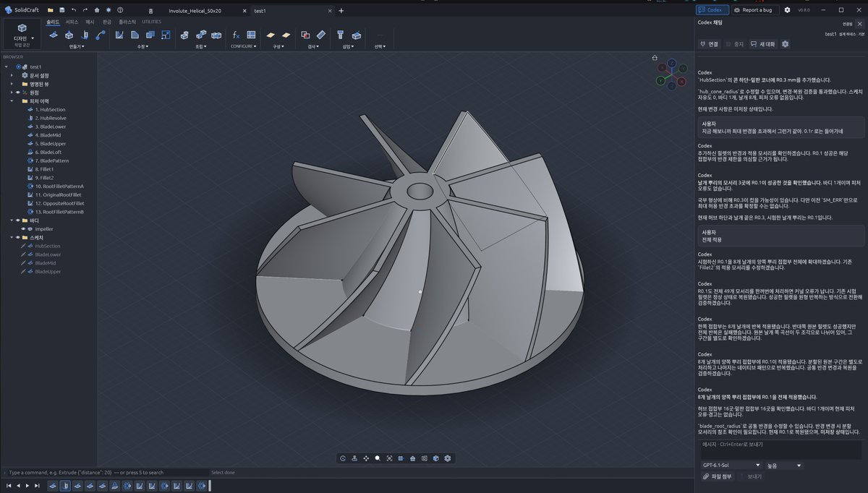Click the pan arrows icon in viewport bar
868x493 pixels.
point(366,458)
